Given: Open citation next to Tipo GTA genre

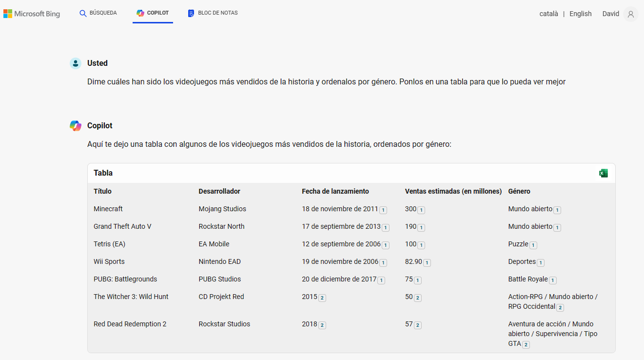Looking at the screenshot, I should click(x=526, y=344).
